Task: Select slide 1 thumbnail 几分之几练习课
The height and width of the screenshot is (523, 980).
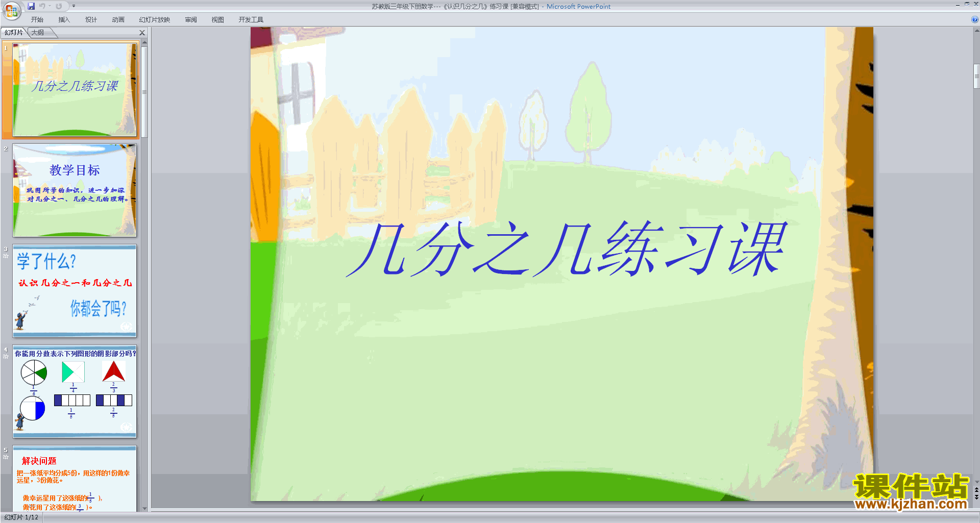Action: coord(75,90)
